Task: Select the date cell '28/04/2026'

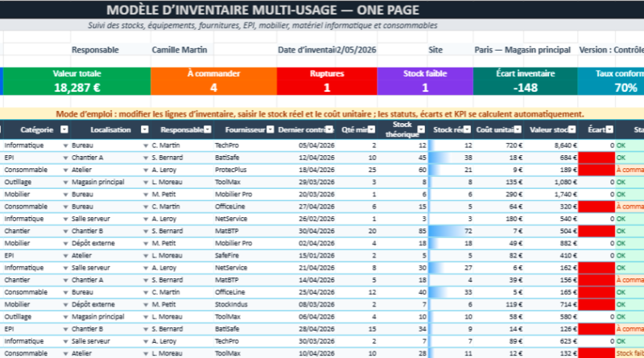Action: [307, 329]
